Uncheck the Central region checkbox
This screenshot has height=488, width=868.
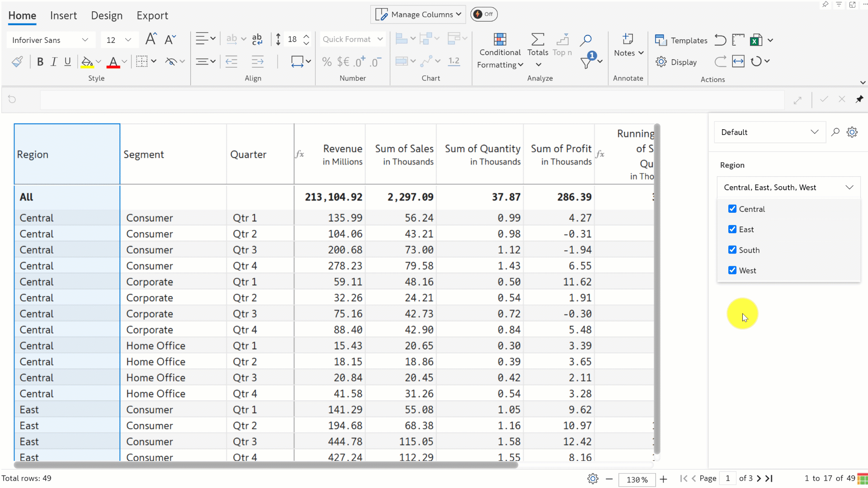point(732,209)
